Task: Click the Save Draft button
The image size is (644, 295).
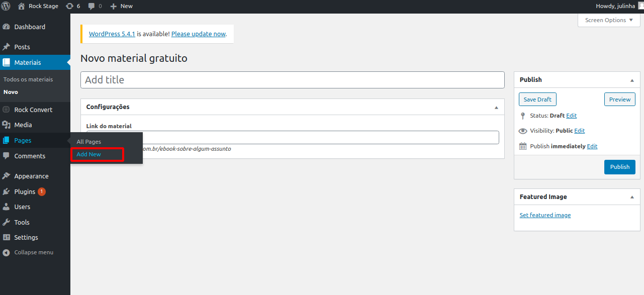Action: pyautogui.click(x=537, y=100)
